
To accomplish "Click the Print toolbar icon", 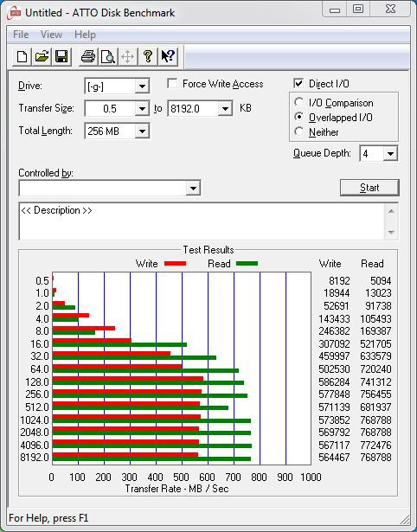I will (x=88, y=56).
